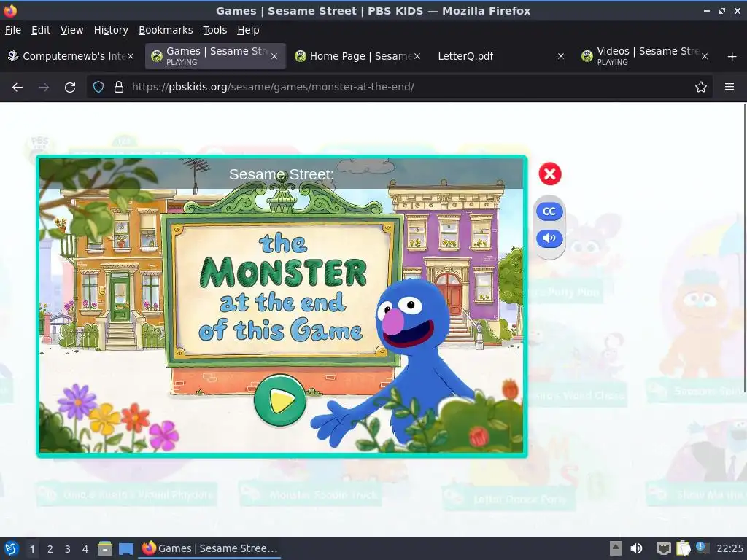Screen dimensions: 747x560
Task: Open the network status tray icon
Action: [663, 548]
